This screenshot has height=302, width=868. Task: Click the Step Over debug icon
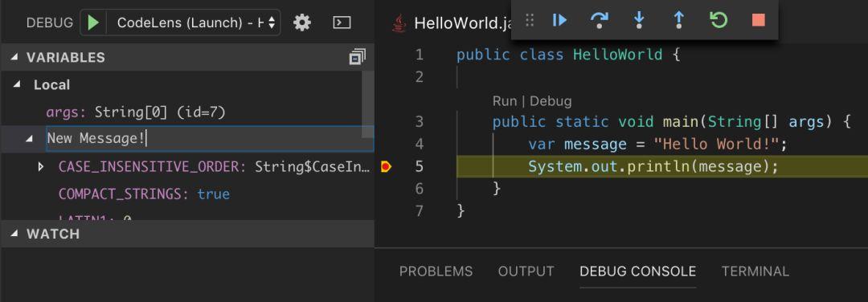click(x=599, y=20)
